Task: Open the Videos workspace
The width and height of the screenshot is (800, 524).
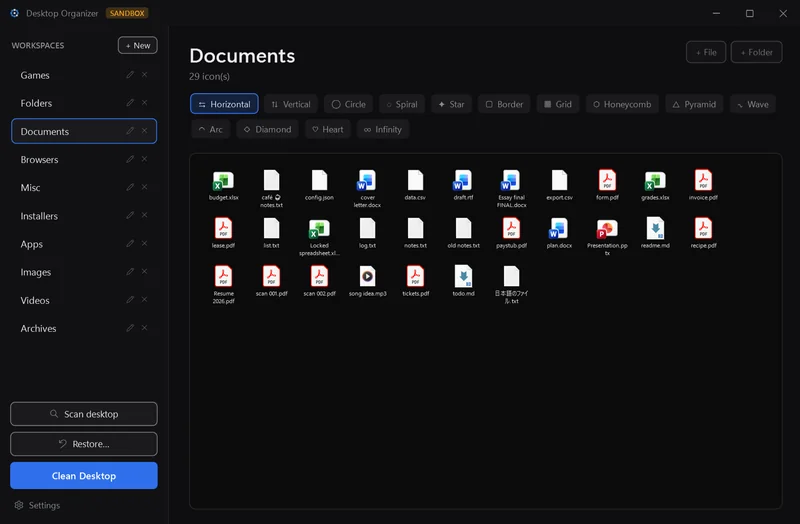Action: (84, 300)
